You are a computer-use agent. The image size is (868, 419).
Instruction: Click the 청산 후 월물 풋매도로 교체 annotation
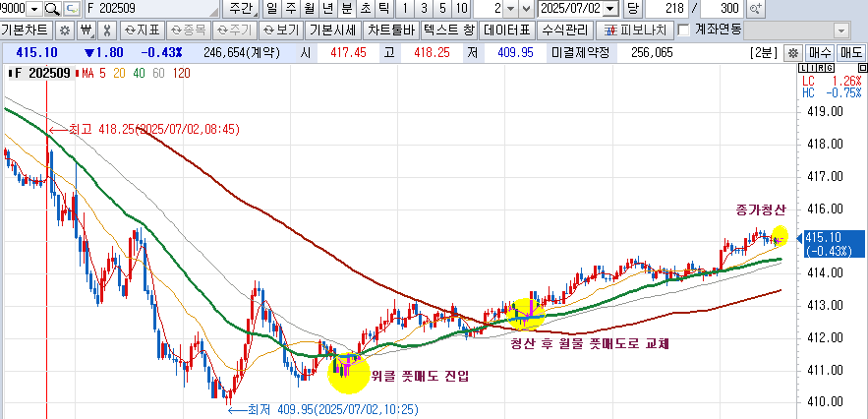point(590,343)
